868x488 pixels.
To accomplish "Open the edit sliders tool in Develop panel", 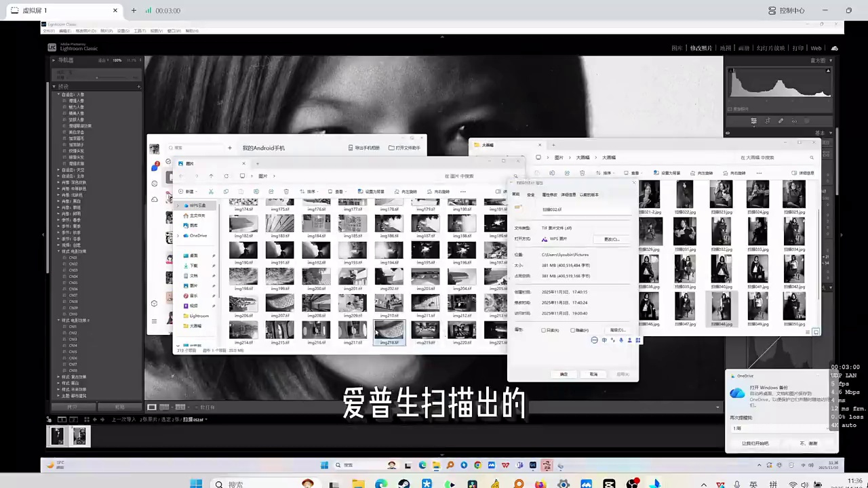I will tap(753, 121).
